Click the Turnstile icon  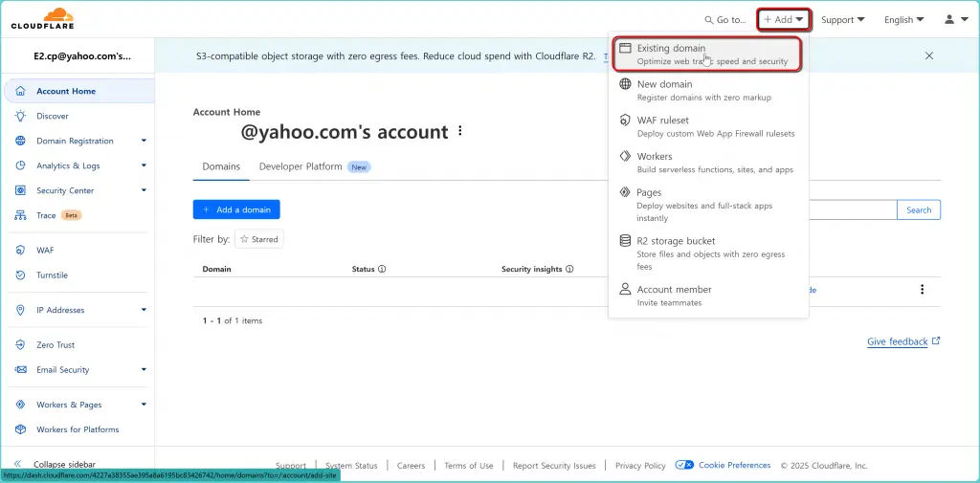tap(21, 275)
